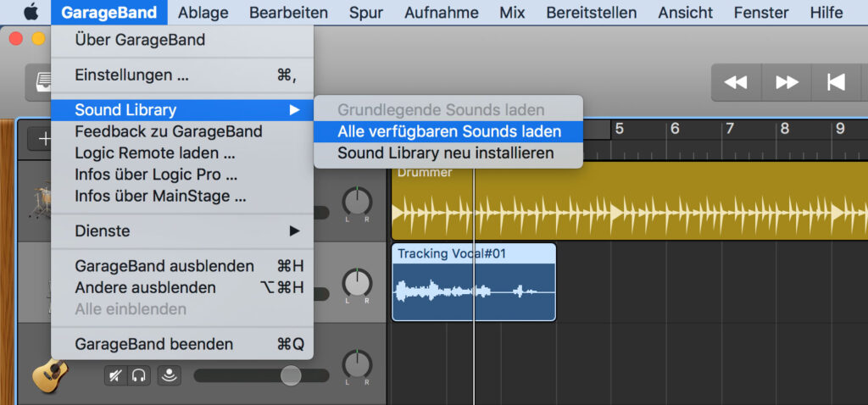This screenshot has width=868, height=405.
Task: Open the Fenster menu
Action: [761, 12]
